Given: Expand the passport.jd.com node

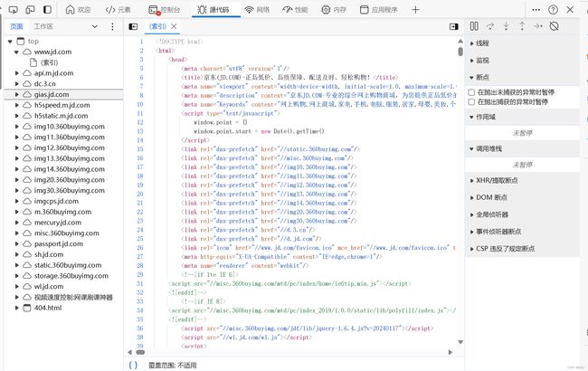Looking at the screenshot, I should tap(17, 243).
